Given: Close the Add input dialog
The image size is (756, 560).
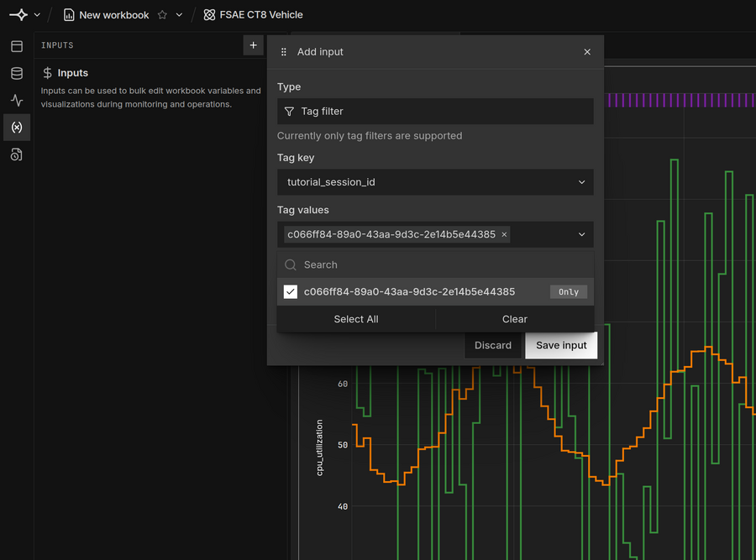Looking at the screenshot, I should click(x=587, y=52).
